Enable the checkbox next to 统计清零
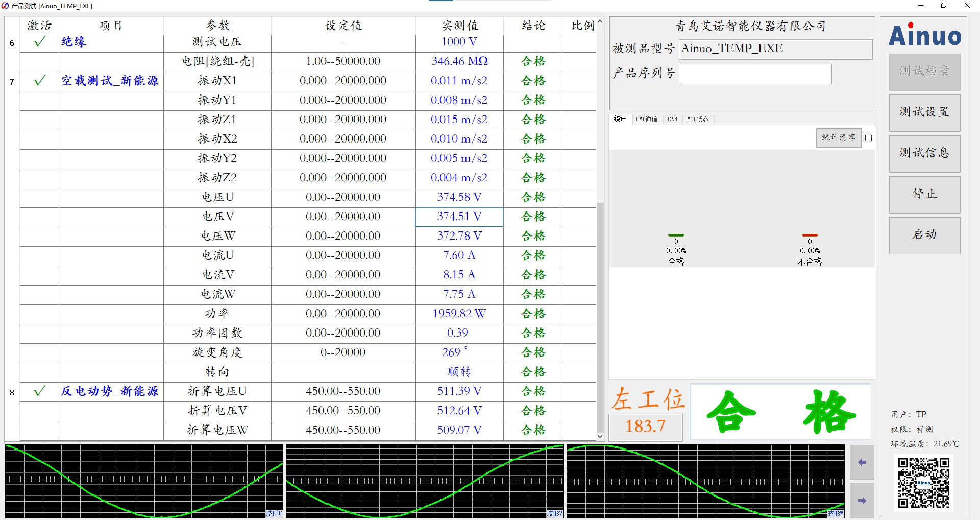980x520 pixels. 869,138
